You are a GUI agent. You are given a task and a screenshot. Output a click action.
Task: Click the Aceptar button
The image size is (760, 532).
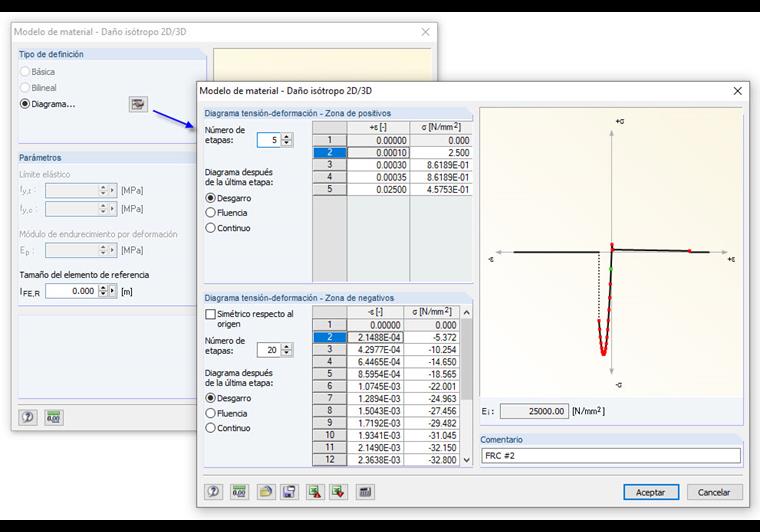[651, 492]
